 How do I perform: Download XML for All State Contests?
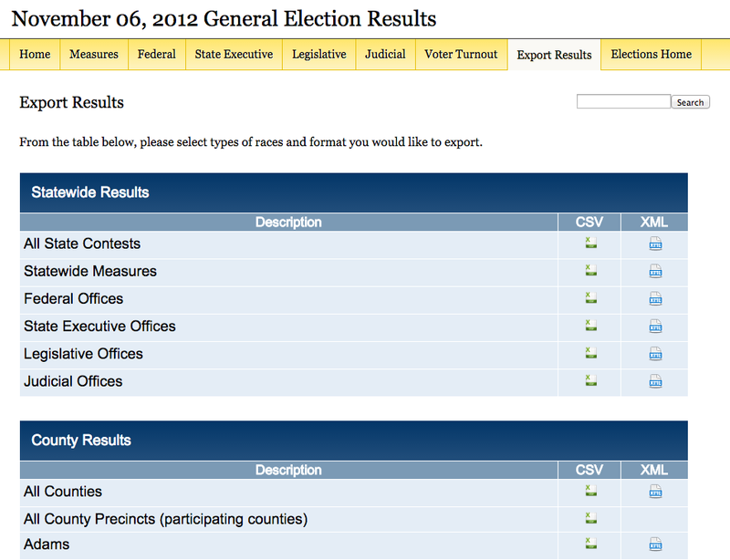(655, 244)
